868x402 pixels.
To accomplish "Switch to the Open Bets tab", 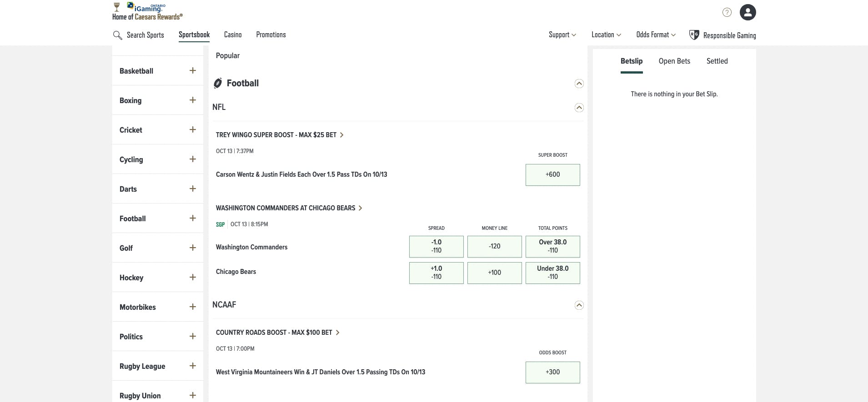I will click(x=674, y=61).
